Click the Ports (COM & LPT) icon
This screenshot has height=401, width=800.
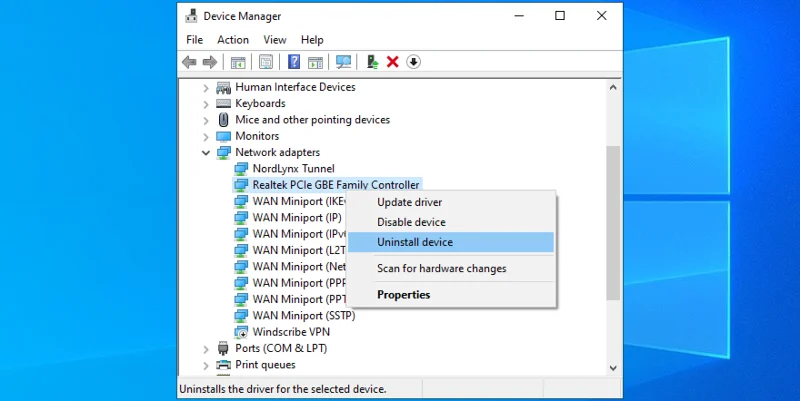tap(223, 348)
